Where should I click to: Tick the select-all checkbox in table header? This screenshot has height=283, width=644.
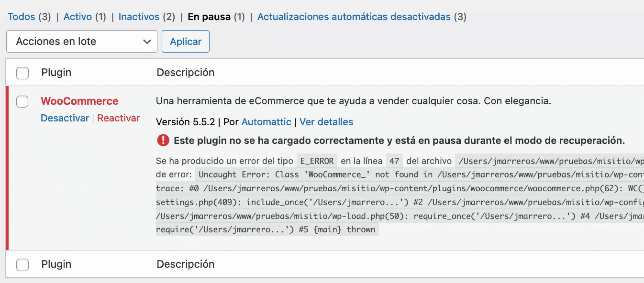click(x=22, y=73)
